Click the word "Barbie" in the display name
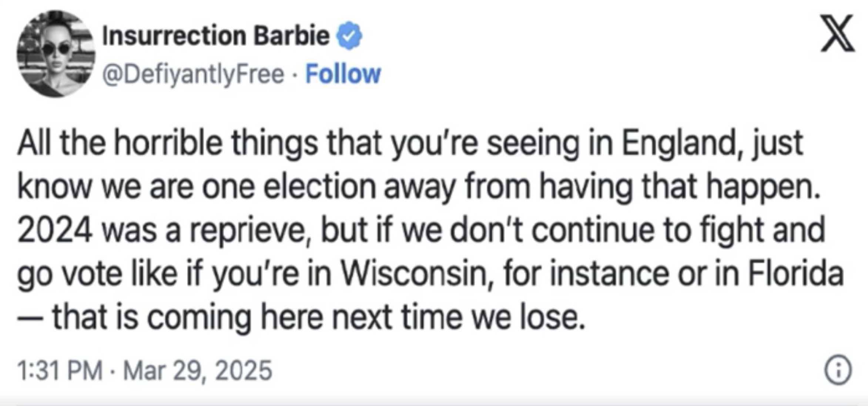The image size is (868, 406). (x=292, y=36)
